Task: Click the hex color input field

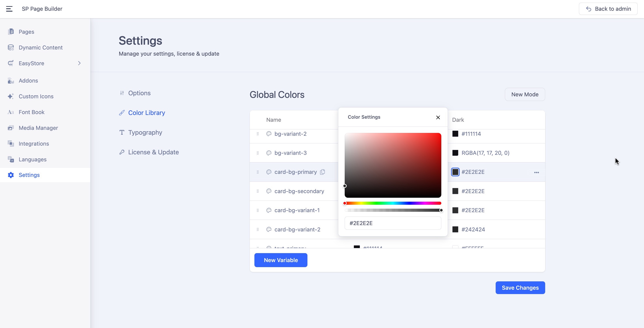Action: [393, 223]
